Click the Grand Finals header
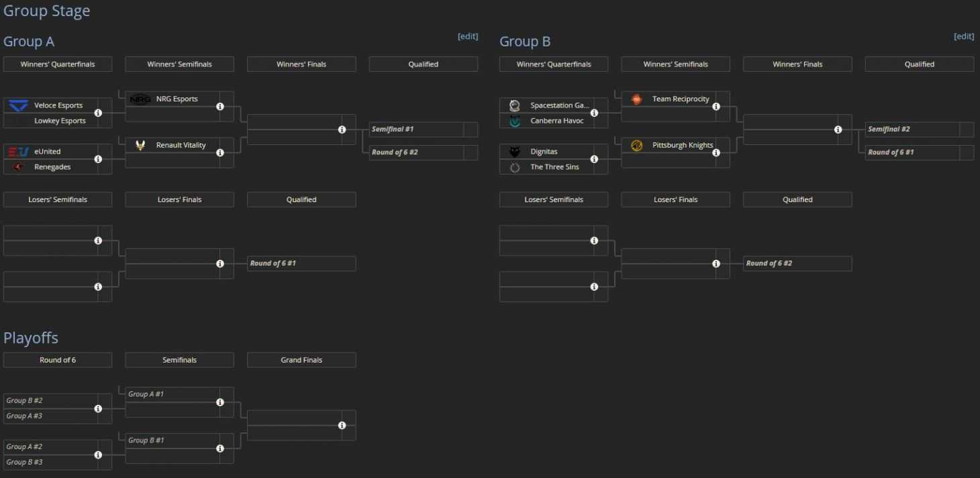This screenshot has width=980, height=478. (301, 360)
